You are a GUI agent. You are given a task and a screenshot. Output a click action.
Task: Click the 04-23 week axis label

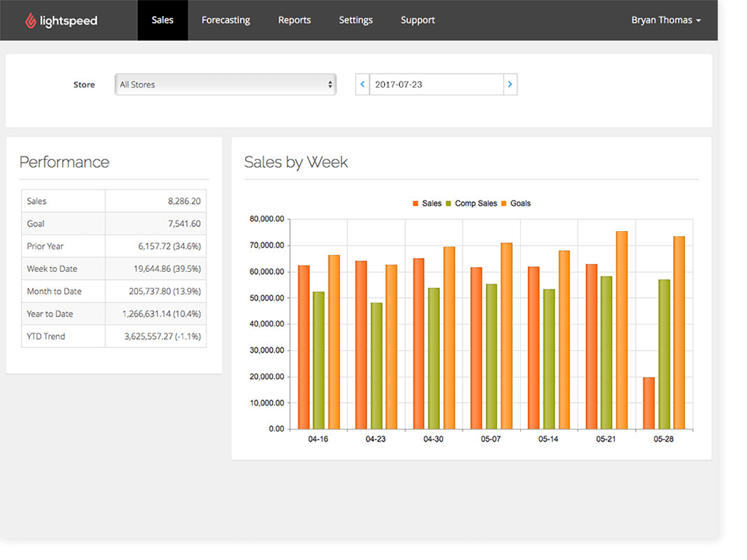376,439
